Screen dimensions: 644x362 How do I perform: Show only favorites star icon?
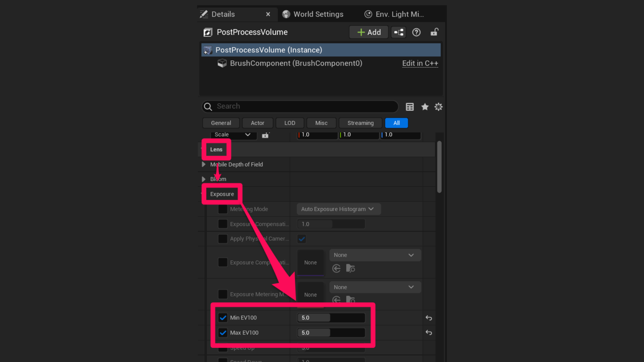point(425,107)
